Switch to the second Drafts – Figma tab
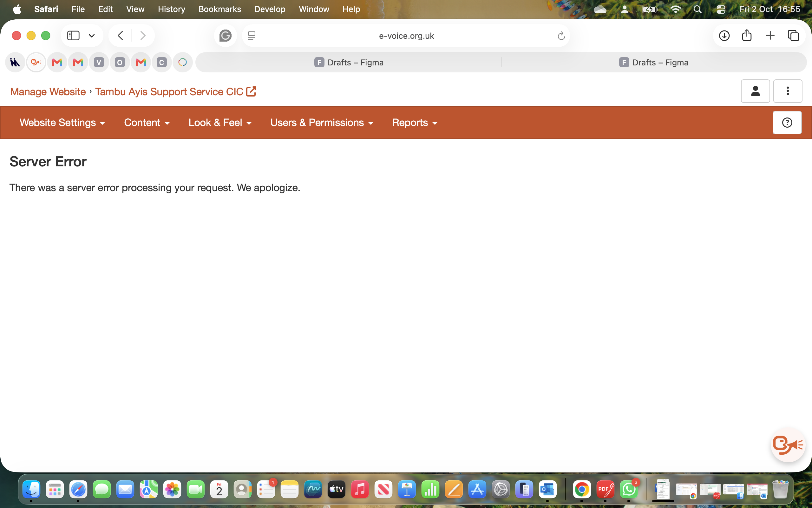Viewport: 812px width, 508px height. (654, 63)
